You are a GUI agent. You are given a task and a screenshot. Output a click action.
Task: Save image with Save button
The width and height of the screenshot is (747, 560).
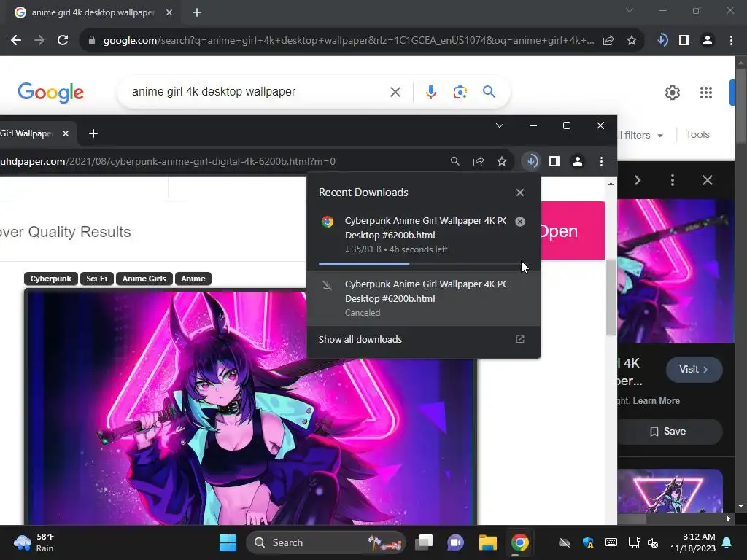(x=668, y=432)
